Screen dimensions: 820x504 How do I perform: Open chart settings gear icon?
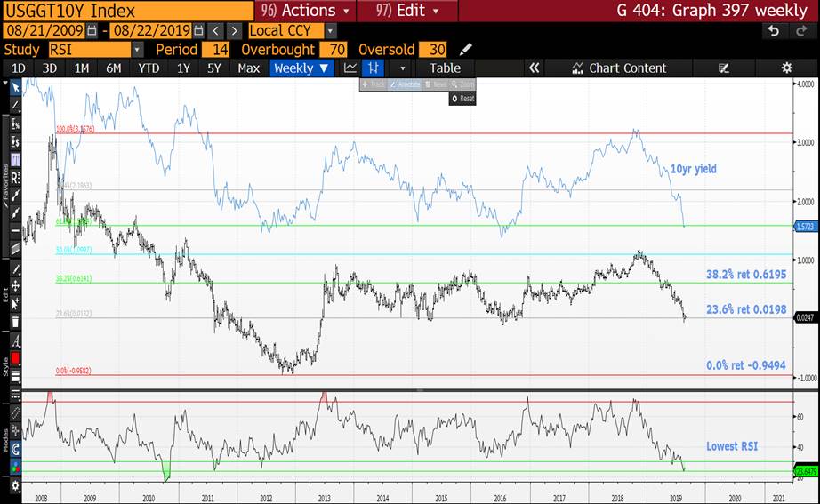coord(786,68)
